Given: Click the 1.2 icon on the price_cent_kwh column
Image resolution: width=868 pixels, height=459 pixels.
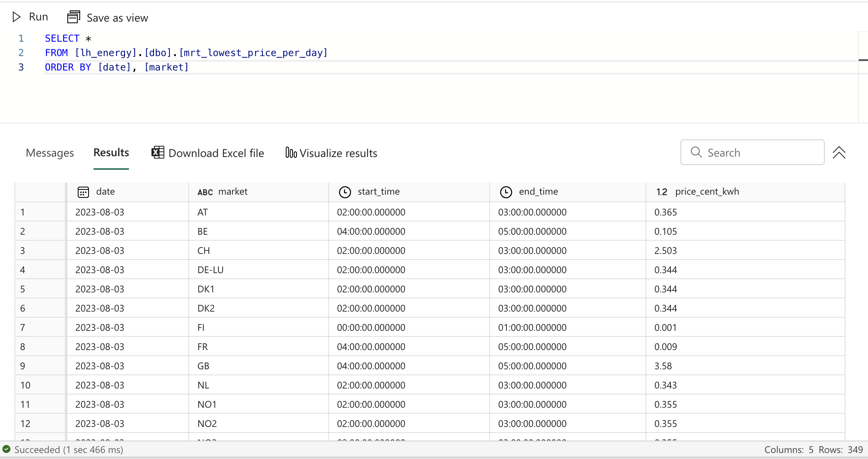Looking at the screenshot, I should click(x=661, y=191).
